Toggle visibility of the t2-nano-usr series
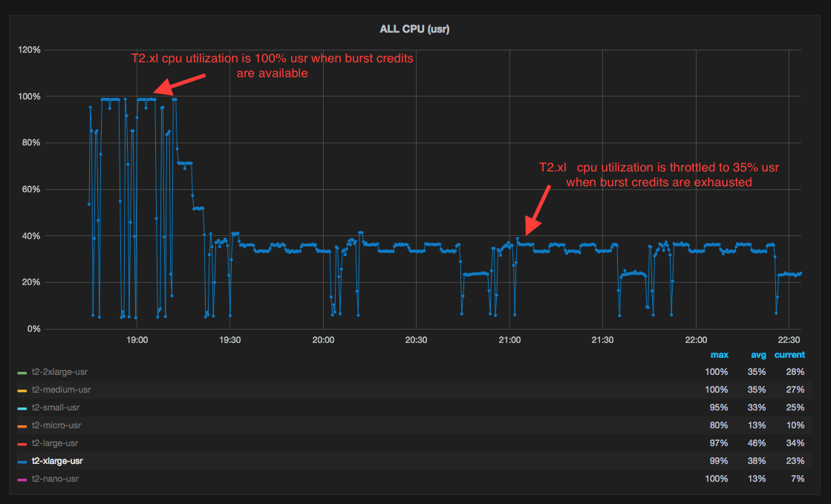 55,479
